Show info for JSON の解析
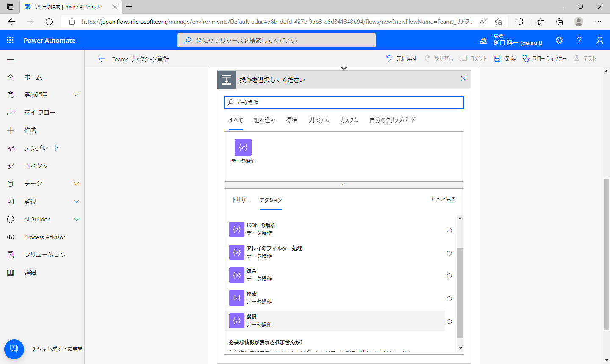This screenshot has height=364, width=610. pyautogui.click(x=449, y=230)
